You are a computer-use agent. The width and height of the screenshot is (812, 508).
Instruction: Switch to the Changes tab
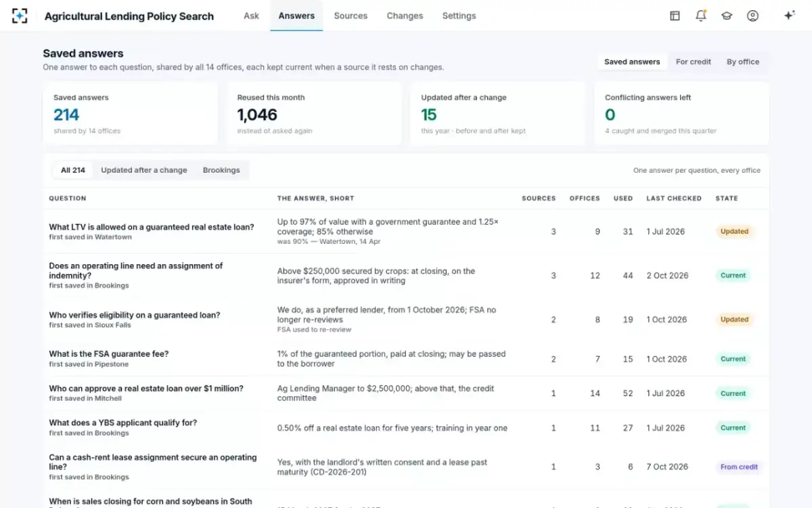coord(405,16)
